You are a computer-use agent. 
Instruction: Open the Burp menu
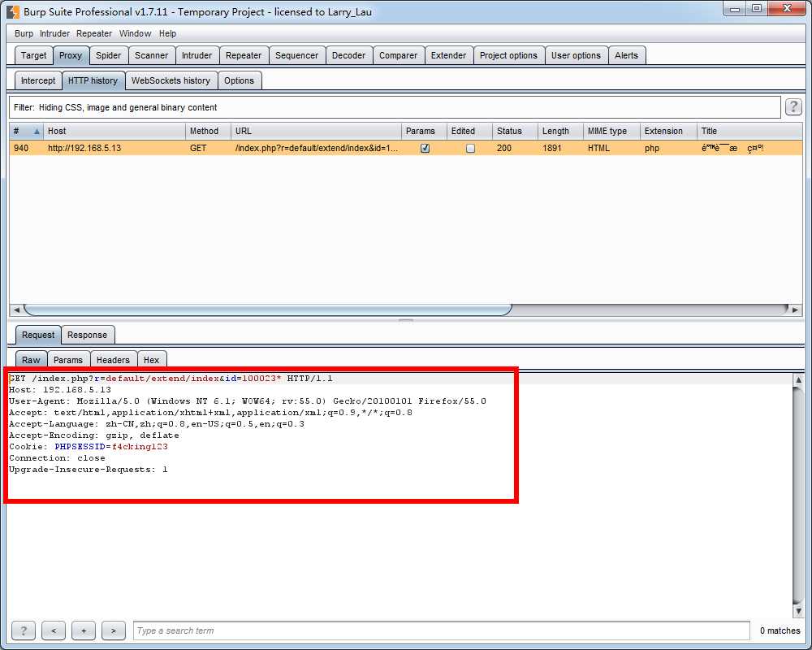tap(24, 33)
